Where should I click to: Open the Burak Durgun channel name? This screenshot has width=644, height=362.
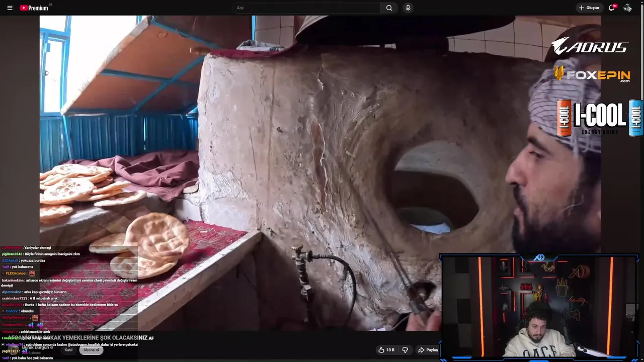coord(35,347)
